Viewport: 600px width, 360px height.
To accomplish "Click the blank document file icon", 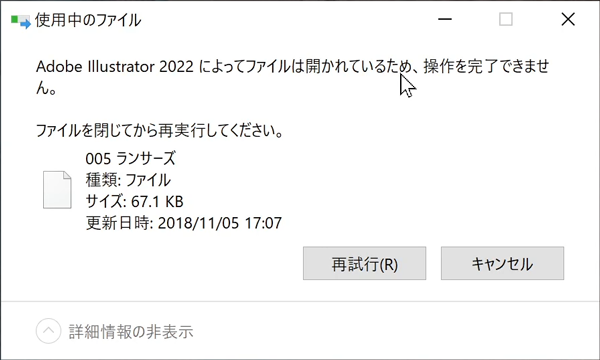I will tap(57, 190).
